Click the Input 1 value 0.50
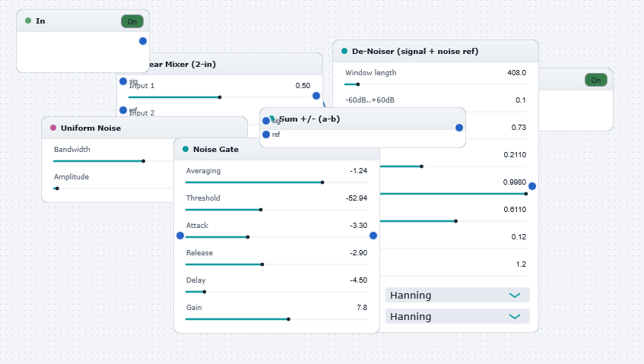Image resolution: width=644 pixels, height=364 pixels. [303, 86]
